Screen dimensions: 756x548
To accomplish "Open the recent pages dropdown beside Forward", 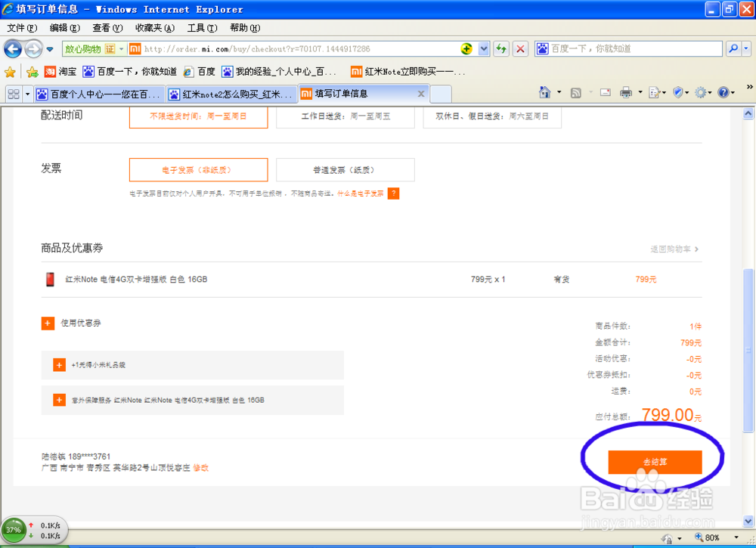I will click(50, 49).
